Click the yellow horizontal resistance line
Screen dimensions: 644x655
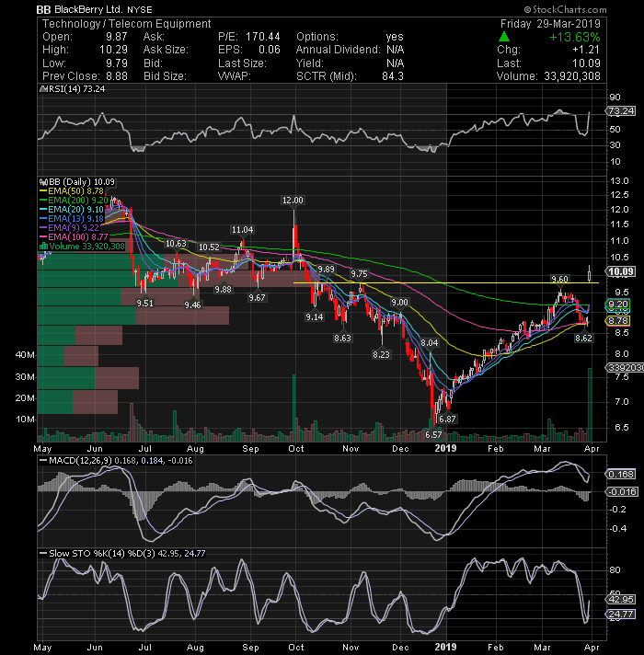(446, 283)
